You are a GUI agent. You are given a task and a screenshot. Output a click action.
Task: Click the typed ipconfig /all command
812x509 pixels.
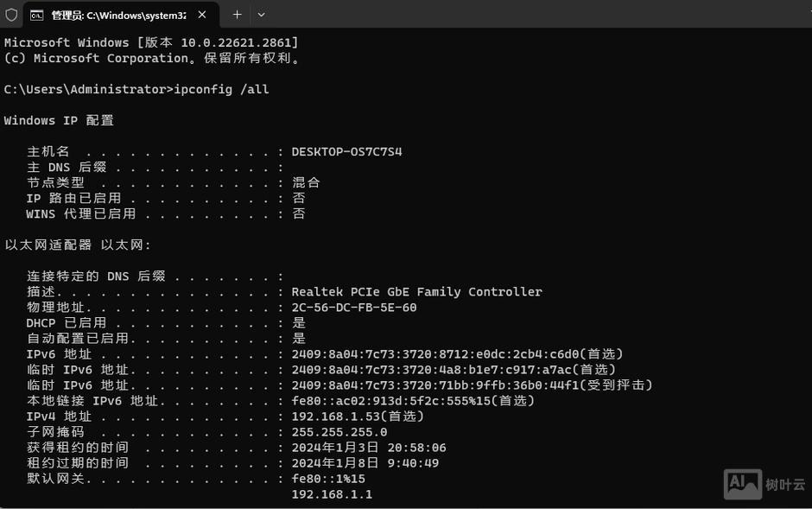point(221,89)
